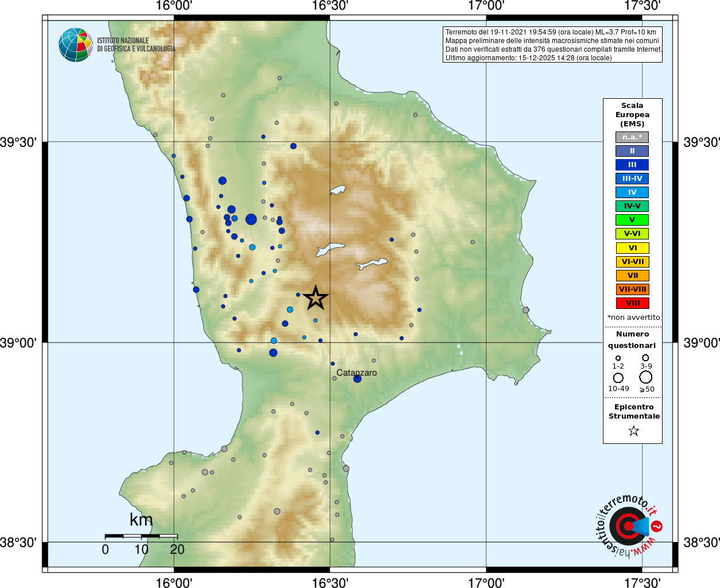Click the left 39°30' latitude label
The image size is (720, 588).
(x=18, y=142)
